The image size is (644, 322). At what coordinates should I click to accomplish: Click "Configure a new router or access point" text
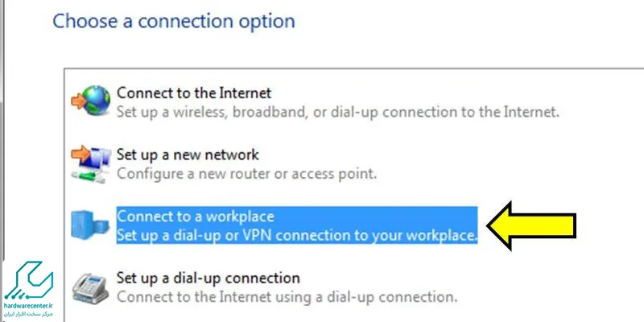(x=247, y=173)
